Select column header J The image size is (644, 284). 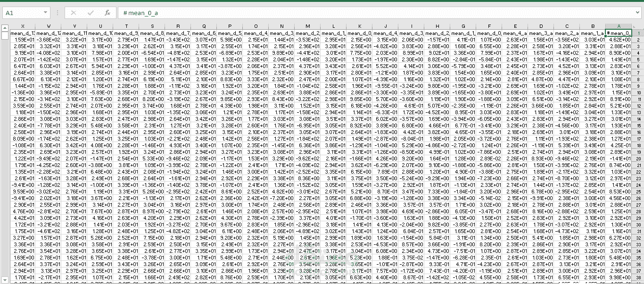[385, 26]
